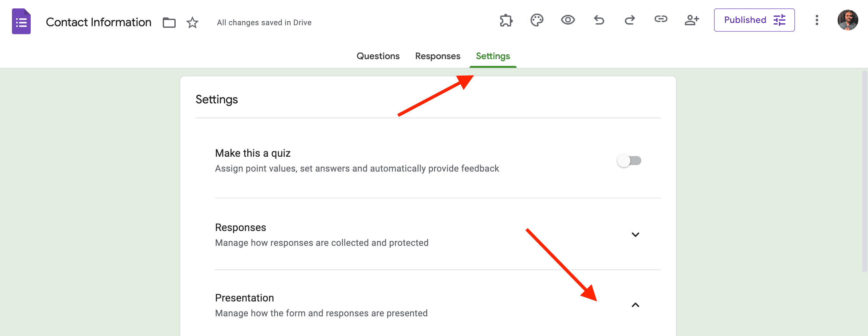Image resolution: width=868 pixels, height=336 pixels.
Task: Add collaborators with person-plus icon
Action: [692, 20]
